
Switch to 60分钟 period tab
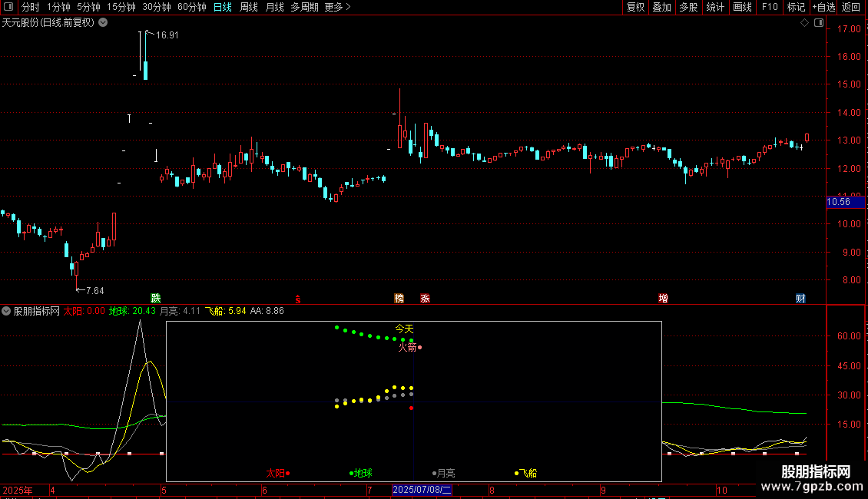click(x=191, y=7)
